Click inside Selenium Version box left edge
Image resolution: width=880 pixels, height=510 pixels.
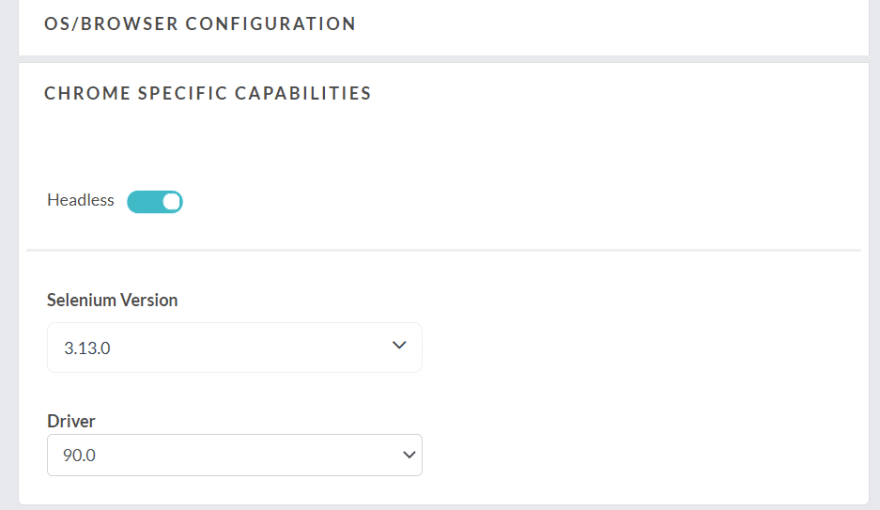click(55, 347)
